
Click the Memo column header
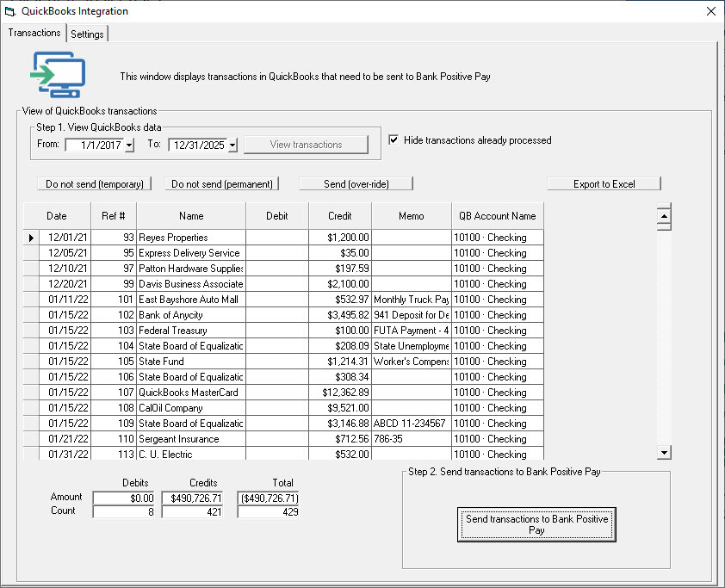coord(411,216)
